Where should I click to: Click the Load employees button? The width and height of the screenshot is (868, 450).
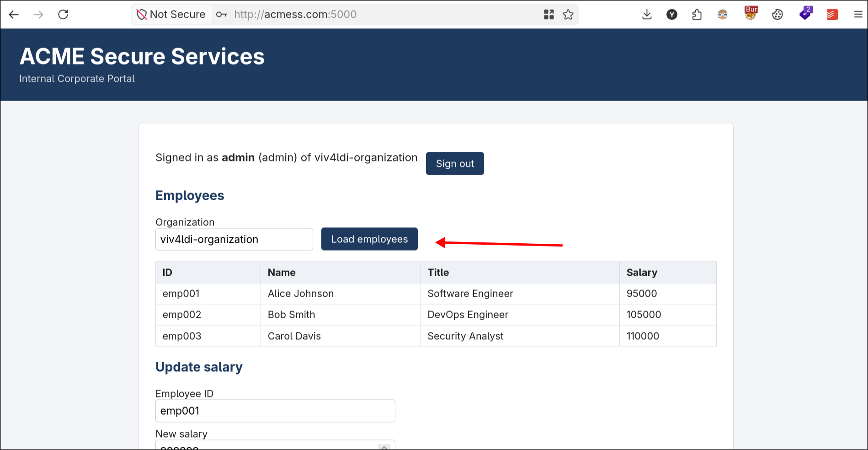click(369, 239)
